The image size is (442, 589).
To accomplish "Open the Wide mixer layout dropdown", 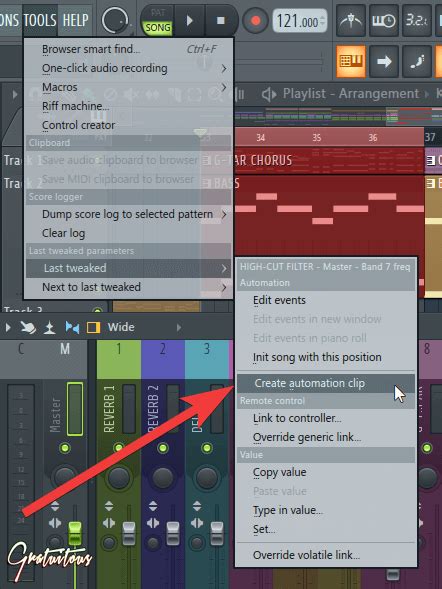I will [121, 327].
